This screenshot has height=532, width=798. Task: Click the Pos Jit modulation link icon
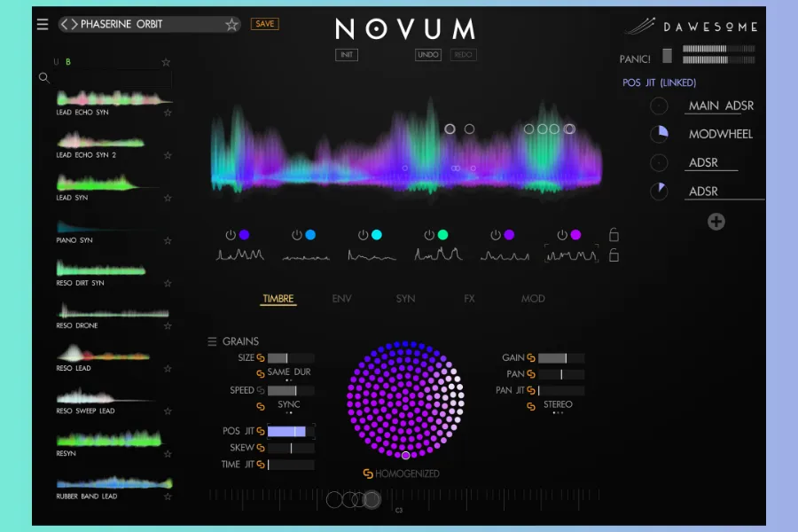pyautogui.click(x=261, y=431)
